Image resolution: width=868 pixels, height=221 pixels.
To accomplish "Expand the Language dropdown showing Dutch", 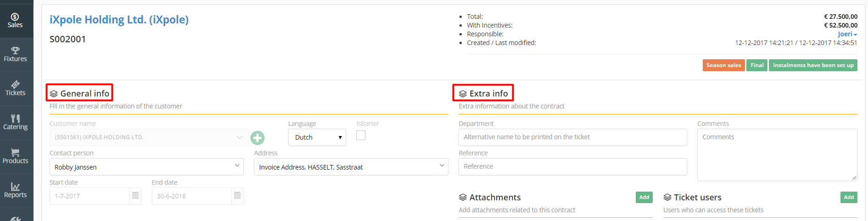I will (x=317, y=137).
